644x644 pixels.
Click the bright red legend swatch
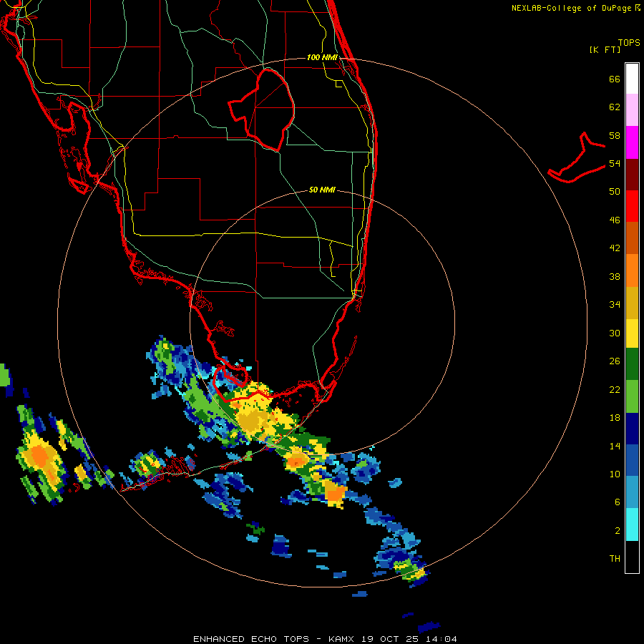[x=632, y=206]
